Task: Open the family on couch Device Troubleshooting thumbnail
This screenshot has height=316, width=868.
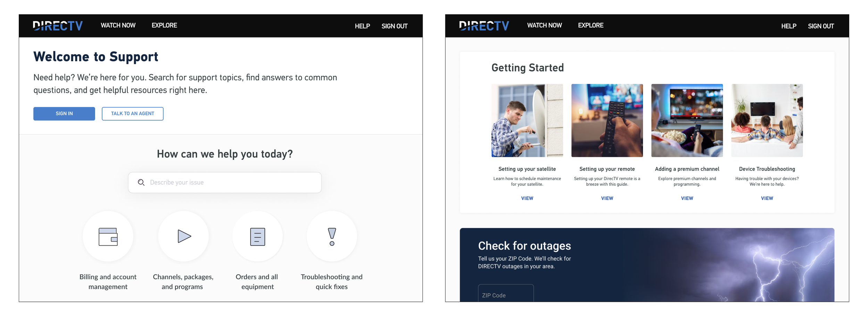Action: click(767, 120)
